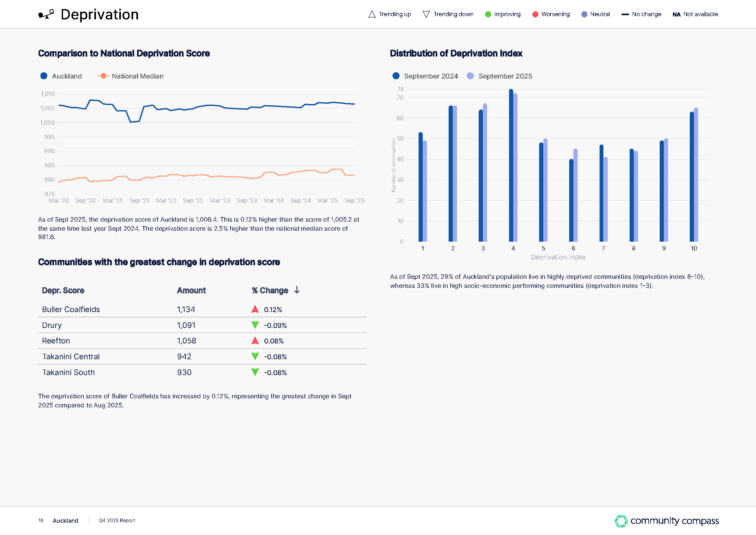Toggle the Auckland series legend swatch

[44, 76]
